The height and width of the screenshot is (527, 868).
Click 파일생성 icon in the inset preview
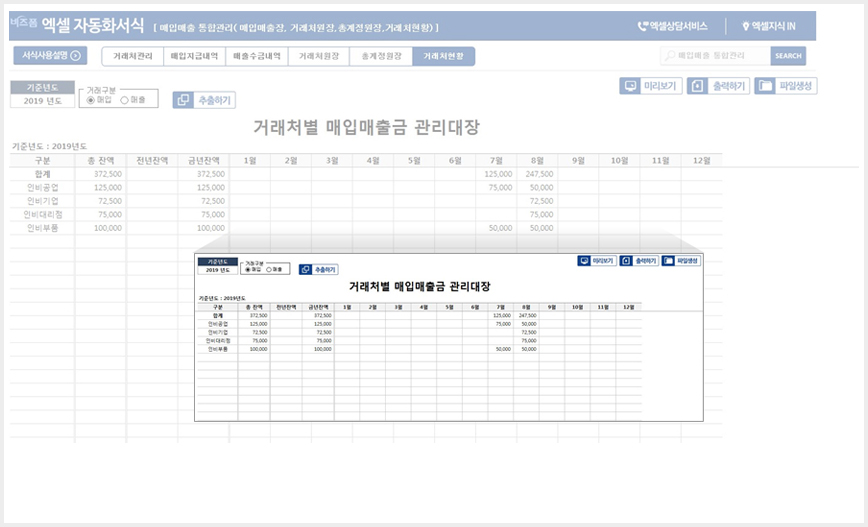click(668, 261)
